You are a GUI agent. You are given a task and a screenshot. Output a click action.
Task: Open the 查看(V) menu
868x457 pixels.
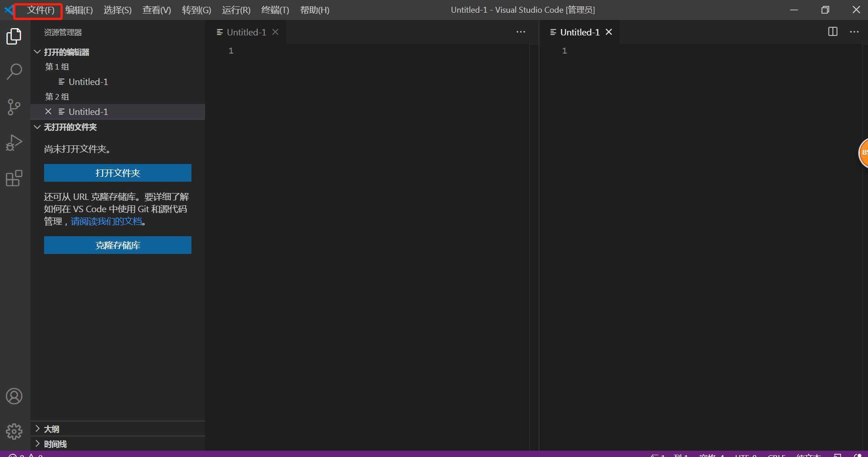pos(156,10)
